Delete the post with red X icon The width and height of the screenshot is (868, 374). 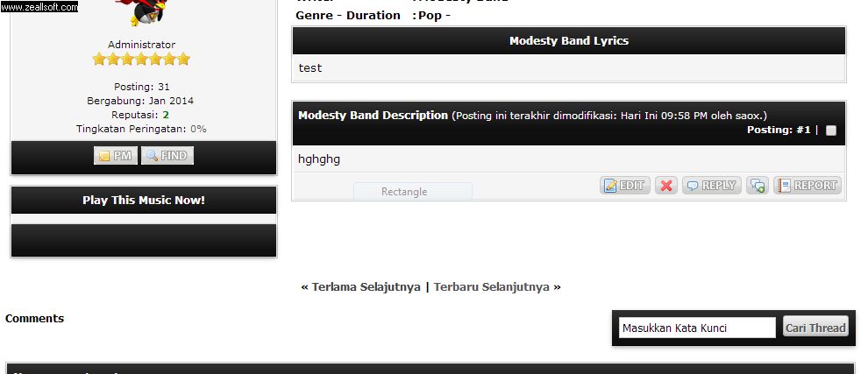point(666,186)
